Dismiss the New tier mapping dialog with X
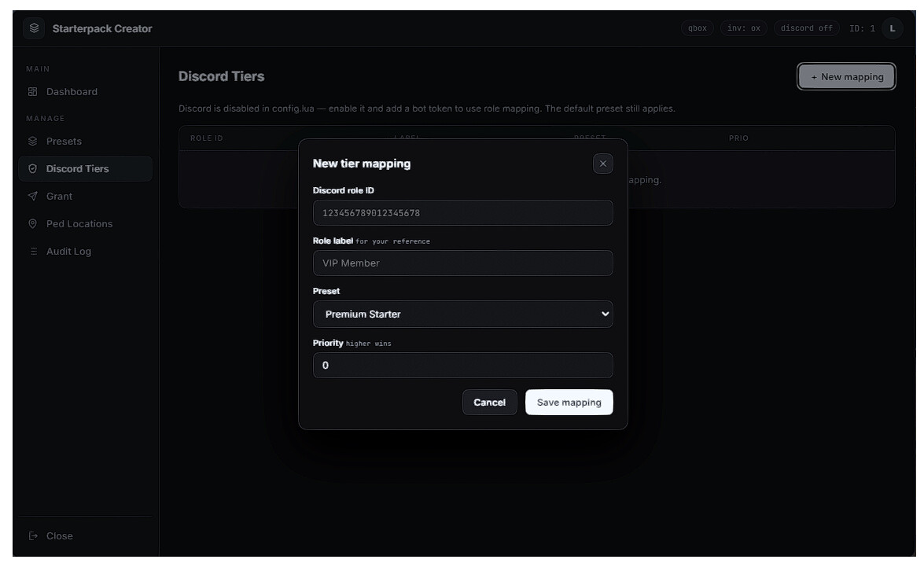The height and width of the screenshot is (563, 924). tap(603, 164)
